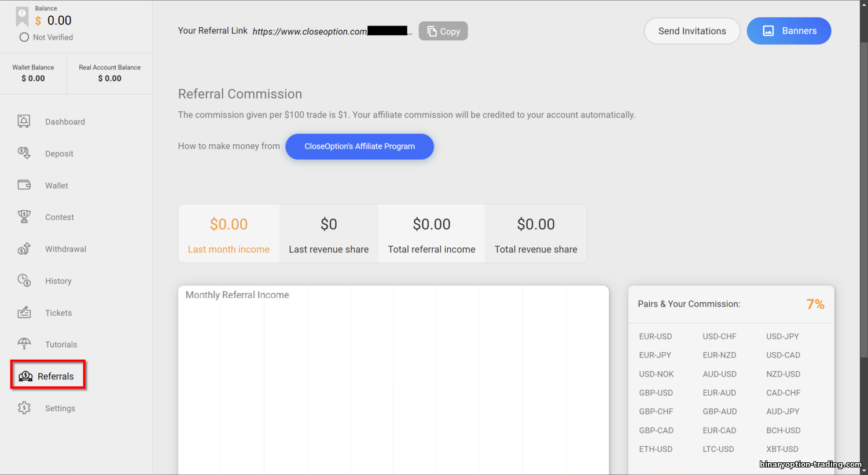The height and width of the screenshot is (475, 868).
Task: Open CloseOption's Affiliate Program link
Action: coord(359,147)
